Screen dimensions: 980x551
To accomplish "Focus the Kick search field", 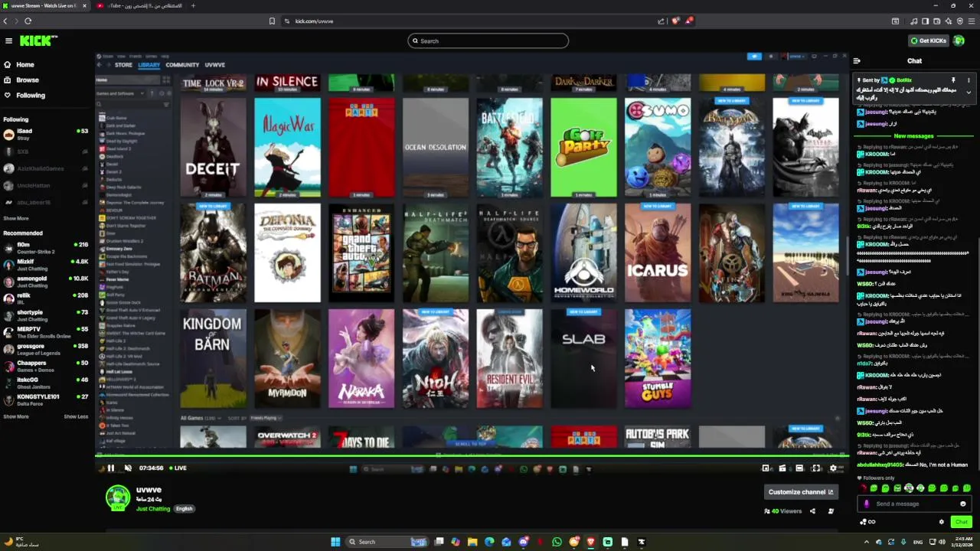I will click(488, 41).
